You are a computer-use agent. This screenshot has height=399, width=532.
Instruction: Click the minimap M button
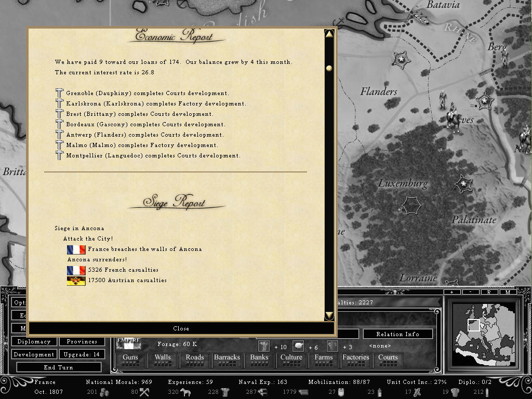(508, 292)
